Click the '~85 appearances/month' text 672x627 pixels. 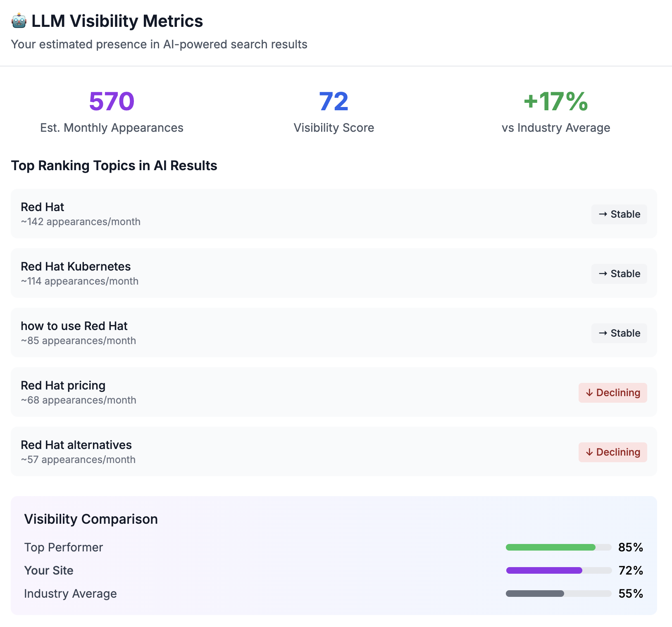[79, 341]
